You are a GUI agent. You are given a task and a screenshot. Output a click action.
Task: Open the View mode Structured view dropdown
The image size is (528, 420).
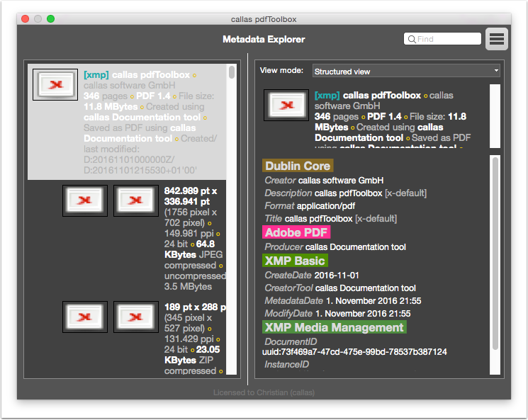tap(406, 71)
